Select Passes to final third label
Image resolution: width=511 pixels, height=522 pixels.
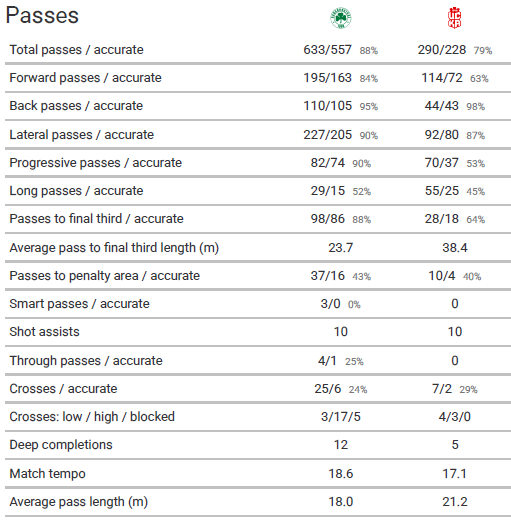(x=96, y=219)
